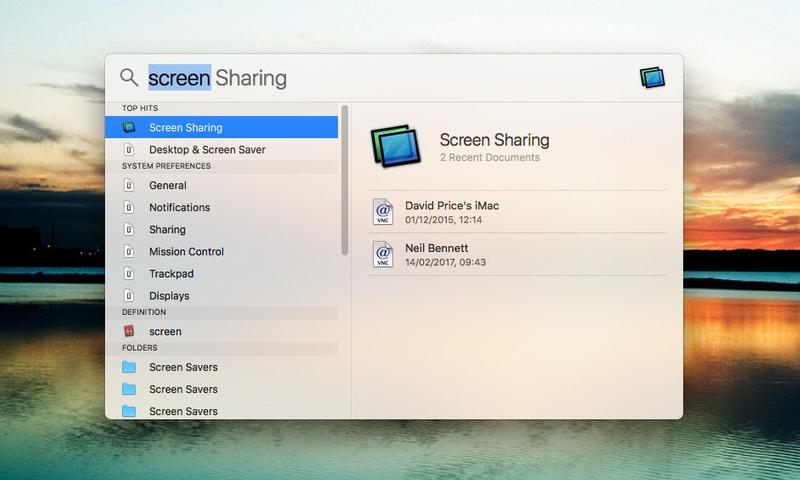Click the VNC file icon for David Price's iMac
800x480 pixels.
(x=383, y=212)
